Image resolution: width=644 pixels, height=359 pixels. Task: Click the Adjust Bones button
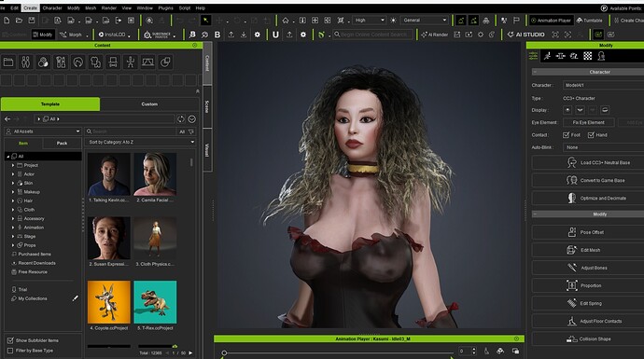point(588,268)
